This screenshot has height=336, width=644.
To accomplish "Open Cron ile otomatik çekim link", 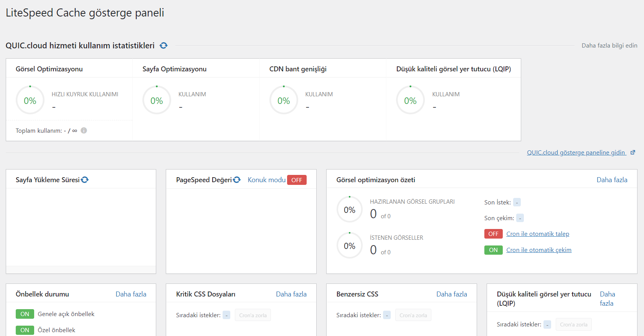I will pos(539,250).
